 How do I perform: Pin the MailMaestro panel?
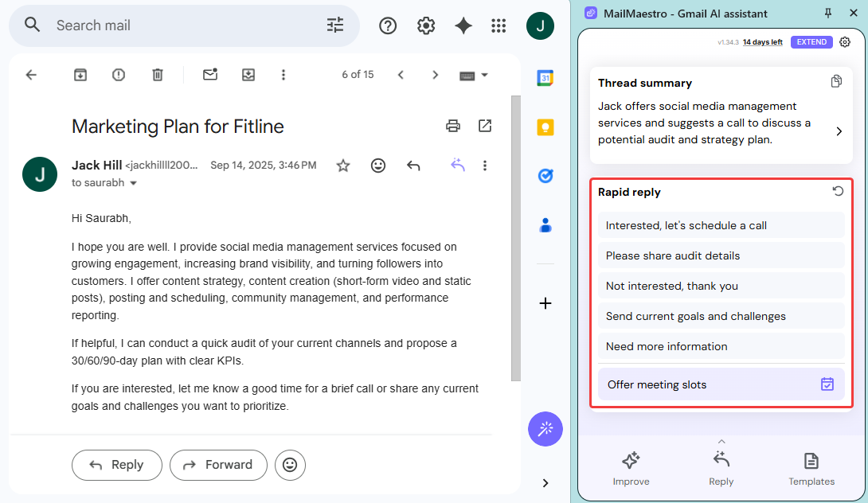(828, 13)
